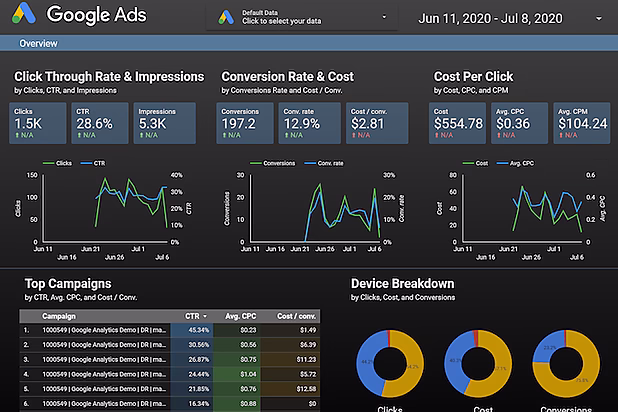618x412 pixels.
Task: Click the $11.23 Cost / conv. cell
Action: (x=290, y=360)
